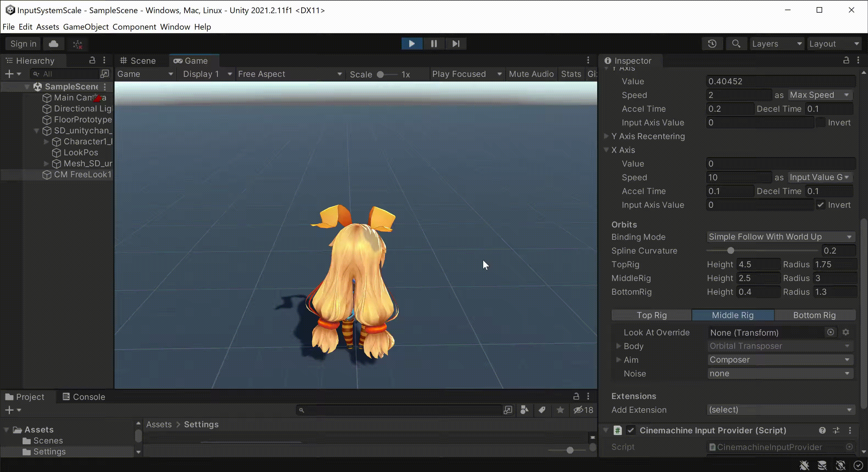Click the Pause button
The width and height of the screenshot is (868, 472).
434,44
